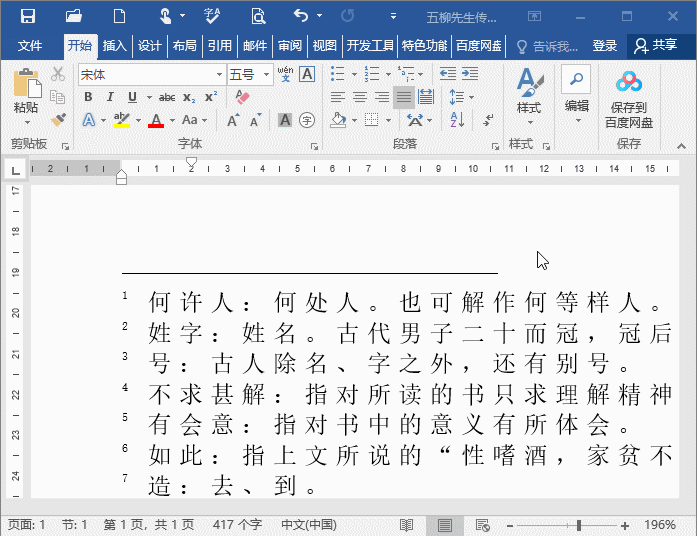Click the 告诉我 search box
The height and width of the screenshot is (536, 697).
pyautogui.click(x=547, y=46)
